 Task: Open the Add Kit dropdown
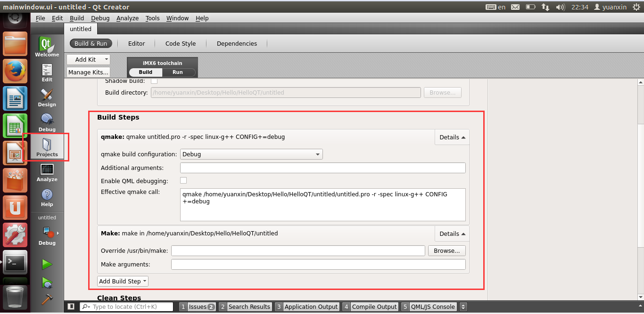coord(88,59)
